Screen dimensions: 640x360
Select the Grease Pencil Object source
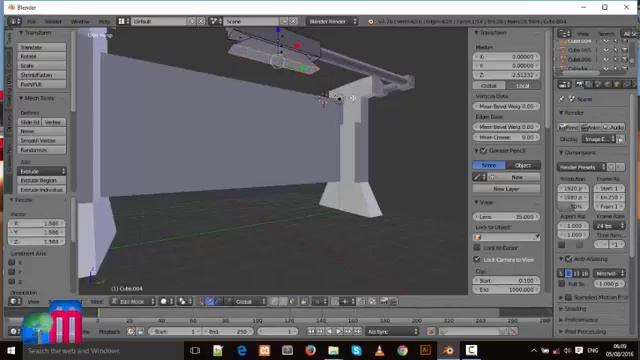click(x=523, y=165)
